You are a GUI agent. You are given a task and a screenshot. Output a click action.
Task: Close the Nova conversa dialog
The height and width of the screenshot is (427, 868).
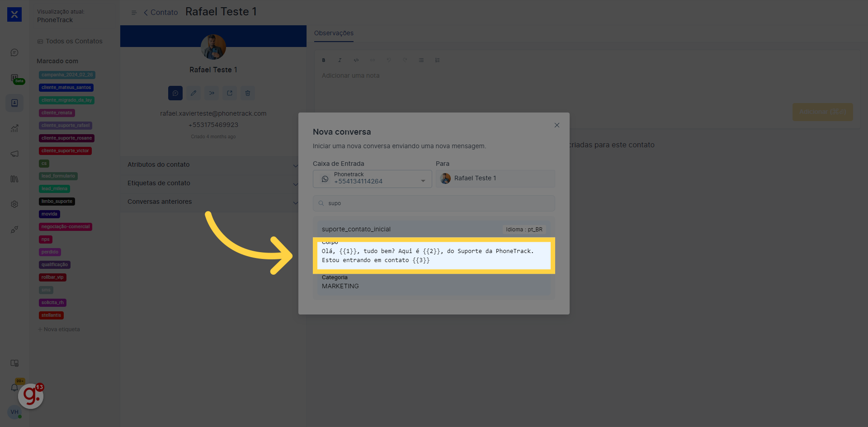click(x=557, y=125)
